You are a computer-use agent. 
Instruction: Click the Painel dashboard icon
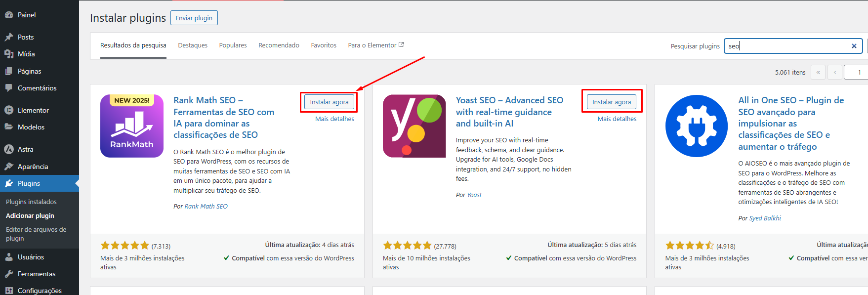9,15
